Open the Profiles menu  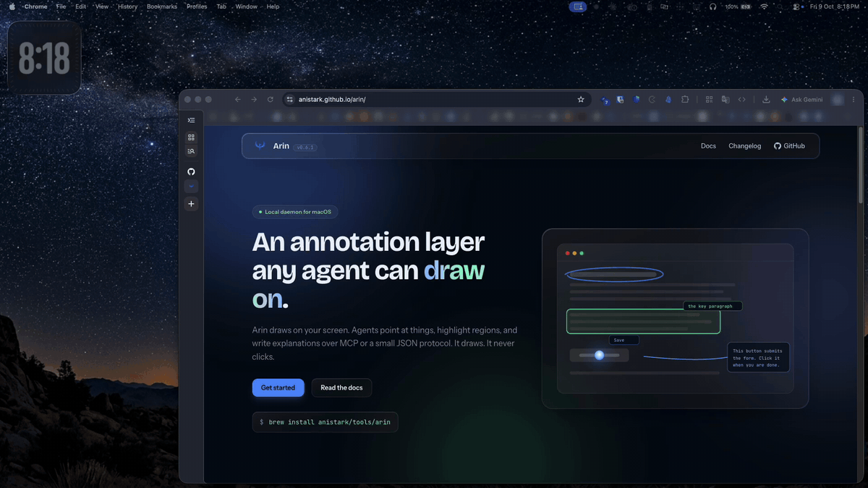(x=197, y=7)
